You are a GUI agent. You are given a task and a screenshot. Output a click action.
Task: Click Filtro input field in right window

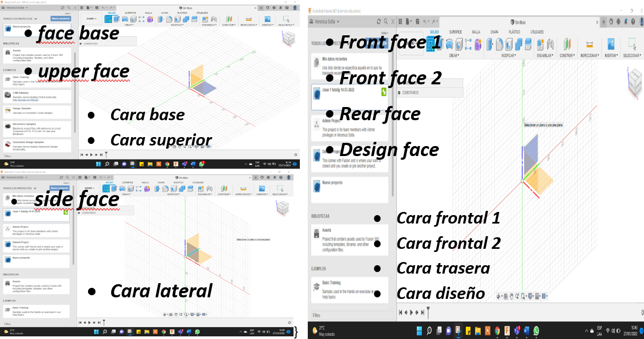click(350, 315)
